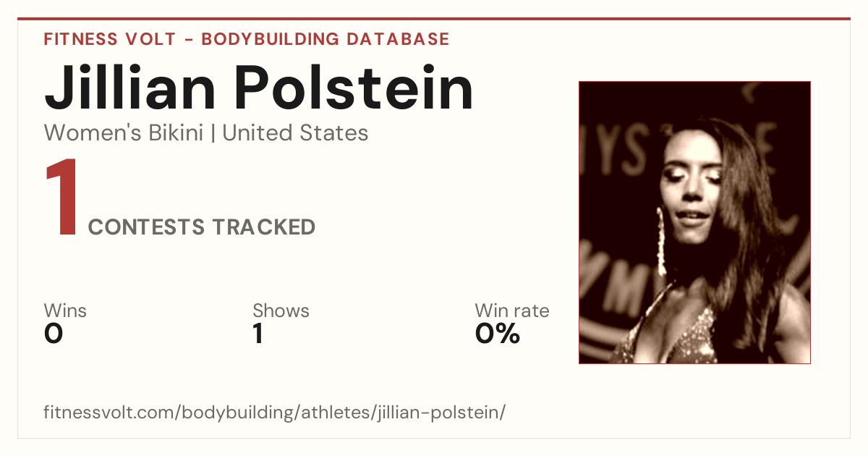Click the athlete photo thumbnail
The width and height of the screenshot is (868, 456).
pyautogui.click(x=694, y=222)
